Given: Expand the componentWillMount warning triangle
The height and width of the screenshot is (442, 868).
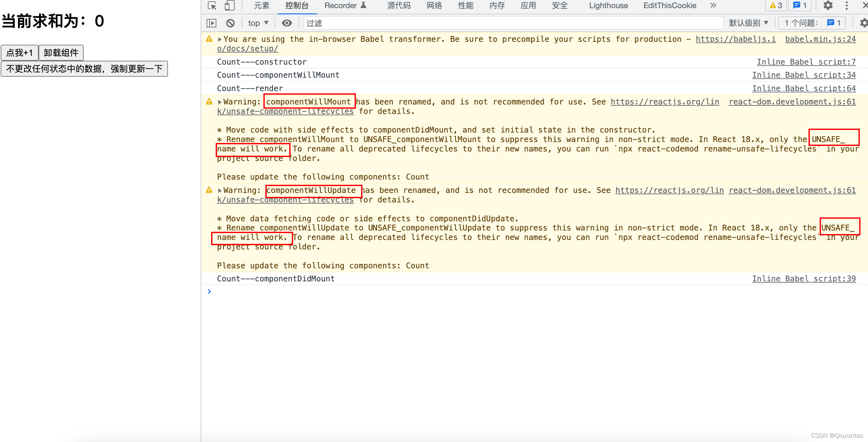Looking at the screenshot, I should pos(220,102).
